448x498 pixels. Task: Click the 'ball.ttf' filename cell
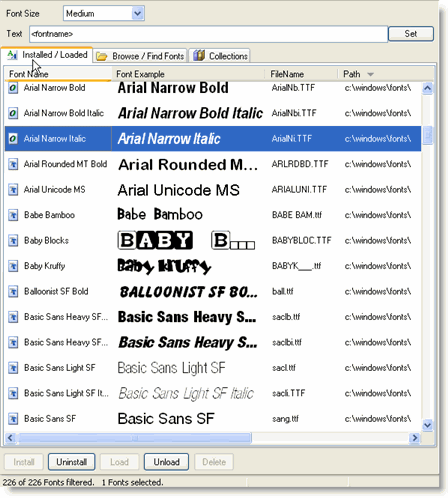[x=283, y=292]
